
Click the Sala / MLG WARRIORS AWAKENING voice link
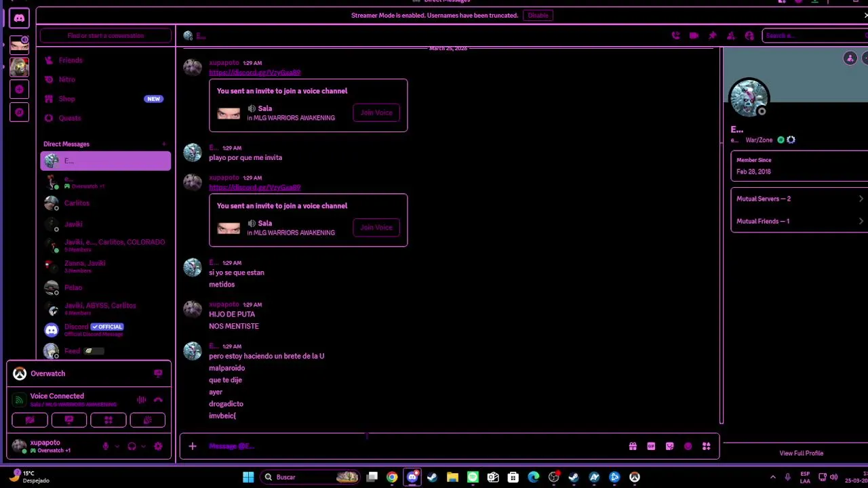[x=73, y=405]
